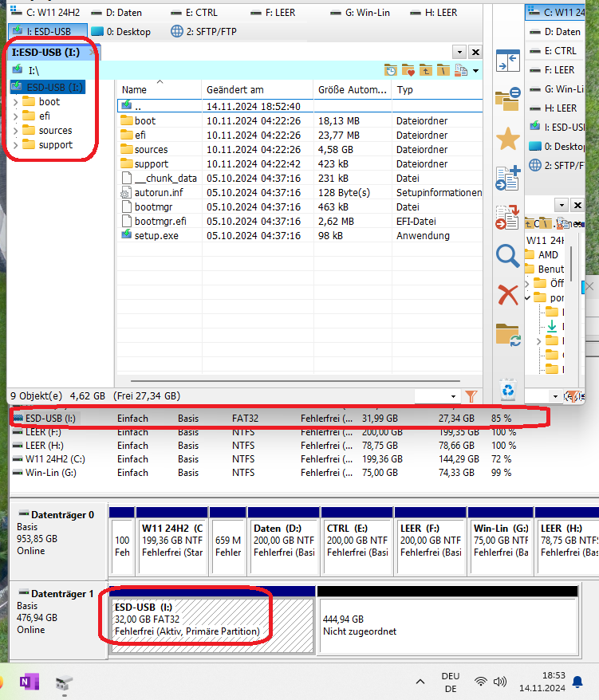599x700 pixels.
Task: Go to parent folder via up-arrow icon
Action: click(426, 70)
